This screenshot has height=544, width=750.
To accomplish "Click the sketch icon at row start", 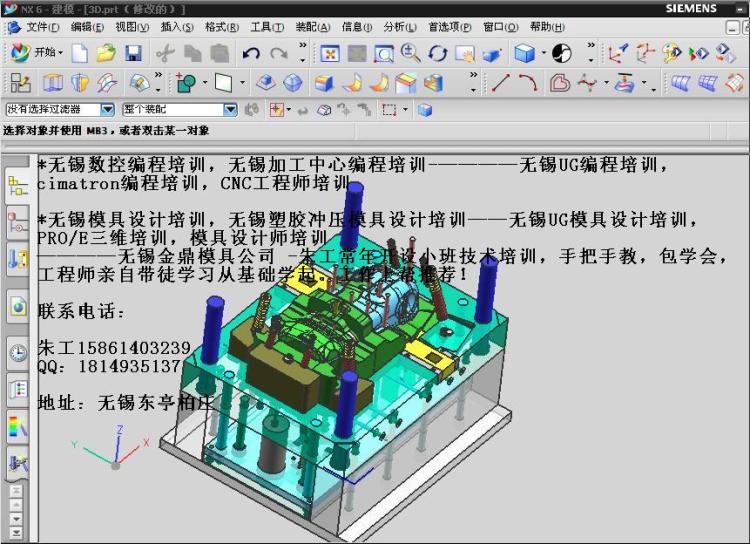I will 21,83.
